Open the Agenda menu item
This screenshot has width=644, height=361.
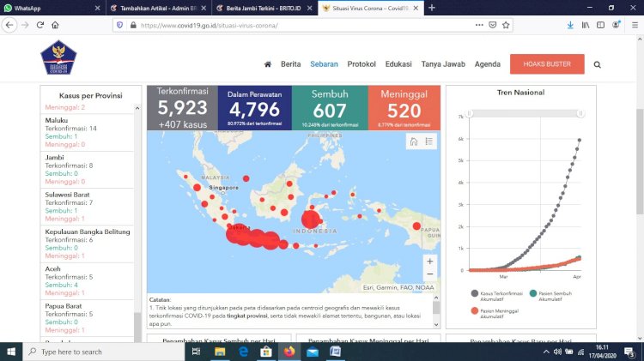[x=488, y=64]
